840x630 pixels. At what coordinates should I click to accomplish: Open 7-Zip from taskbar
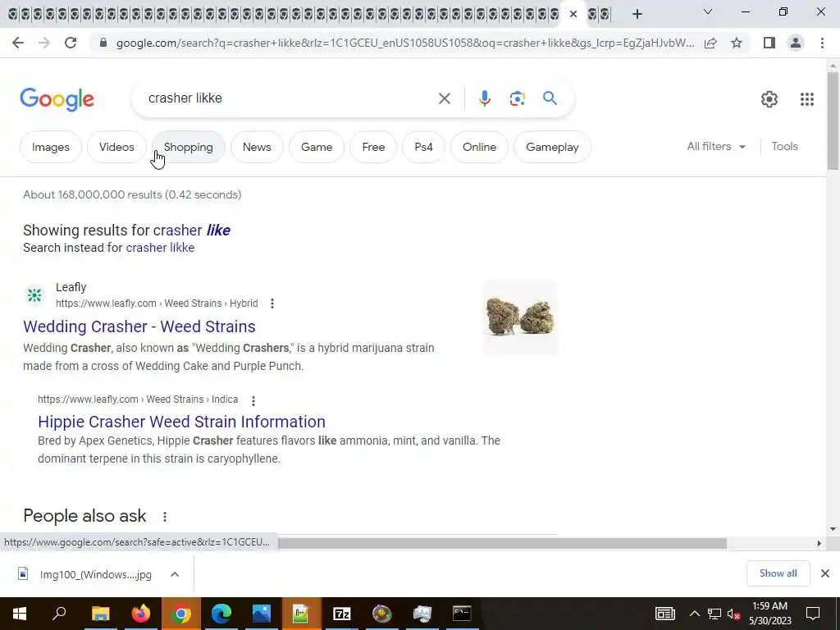point(342,614)
